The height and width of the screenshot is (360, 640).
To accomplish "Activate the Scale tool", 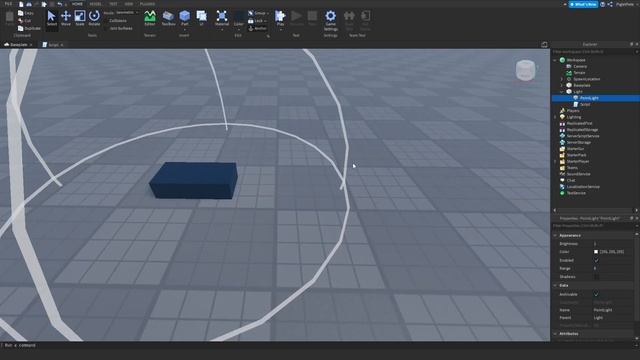I will [x=80, y=18].
